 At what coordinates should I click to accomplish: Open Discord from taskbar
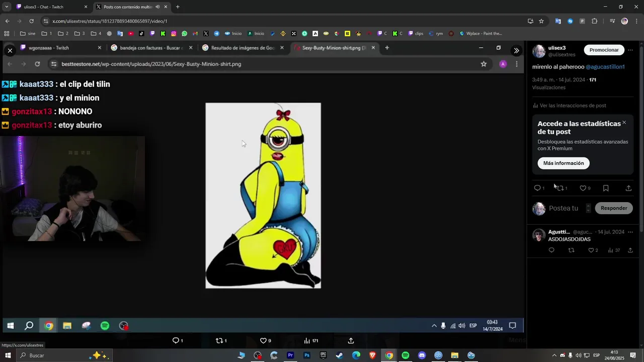(422, 355)
